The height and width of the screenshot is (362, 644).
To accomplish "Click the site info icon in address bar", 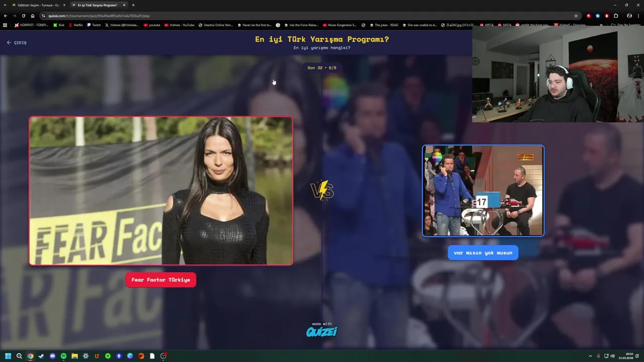I will [43, 16].
